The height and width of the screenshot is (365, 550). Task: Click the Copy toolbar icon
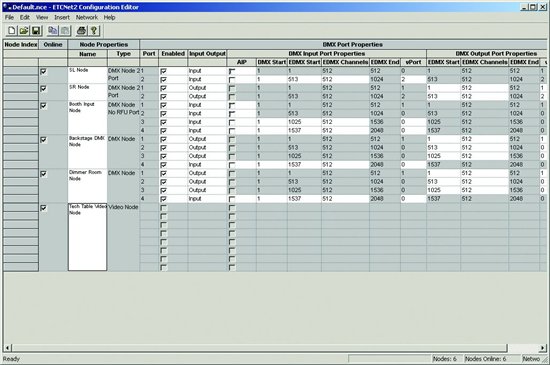coord(53,31)
